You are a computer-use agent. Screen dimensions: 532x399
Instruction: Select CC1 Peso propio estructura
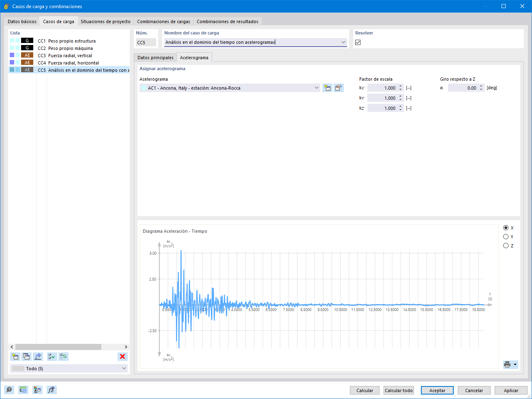pyautogui.click(x=69, y=41)
